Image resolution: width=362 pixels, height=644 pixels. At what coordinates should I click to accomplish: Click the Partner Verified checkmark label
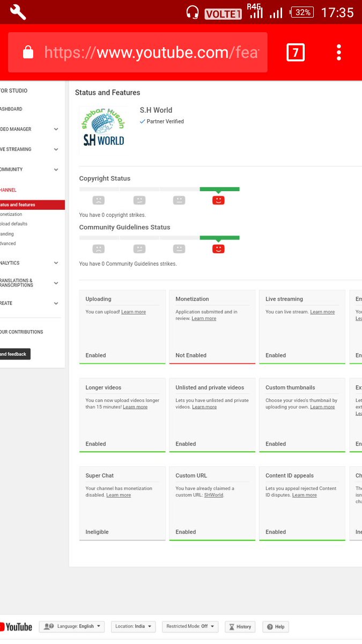(x=162, y=121)
